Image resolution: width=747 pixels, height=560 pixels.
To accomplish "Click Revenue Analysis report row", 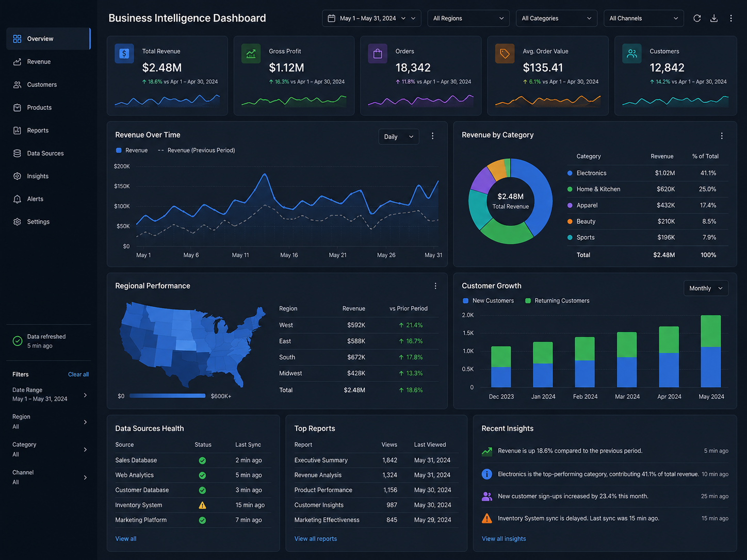I will pyautogui.click(x=376, y=475).
